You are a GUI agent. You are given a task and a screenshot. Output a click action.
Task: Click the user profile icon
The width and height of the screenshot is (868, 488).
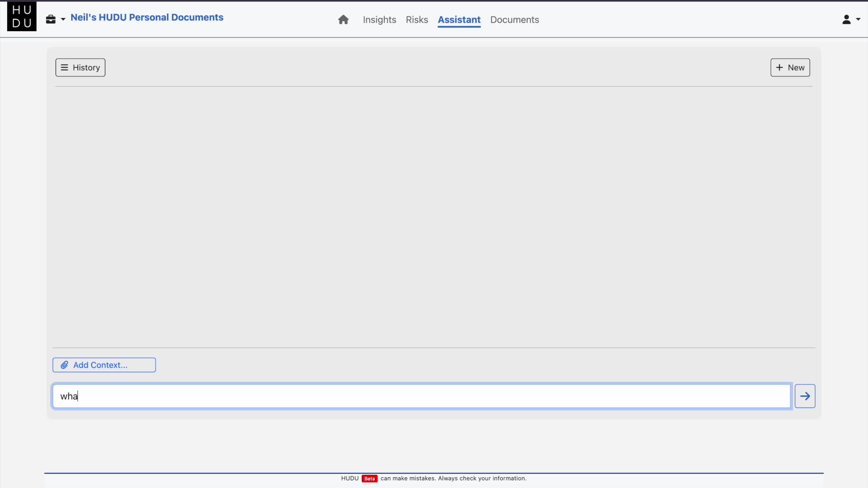846,19
